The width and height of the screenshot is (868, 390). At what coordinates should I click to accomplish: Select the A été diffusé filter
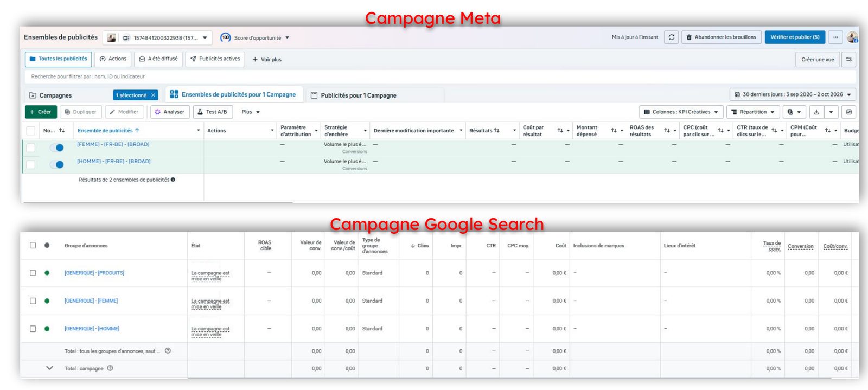click(x=158, y=59)
